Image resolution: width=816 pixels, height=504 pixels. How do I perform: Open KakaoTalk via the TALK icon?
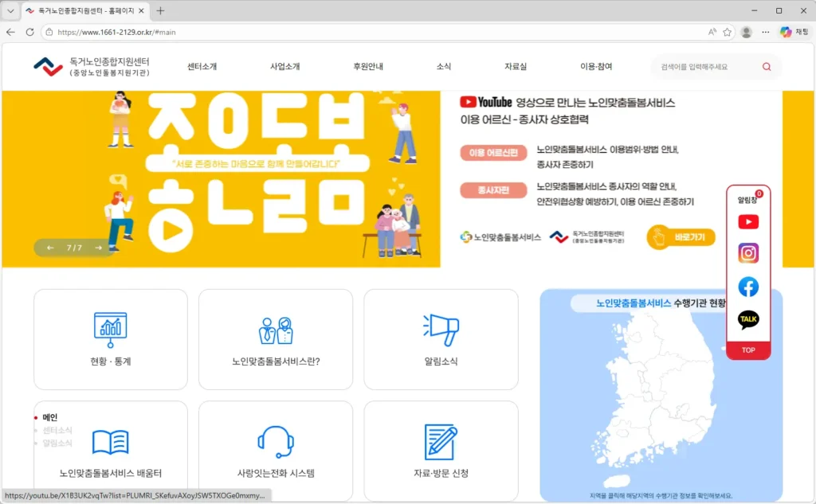click(x=747, y=319)
